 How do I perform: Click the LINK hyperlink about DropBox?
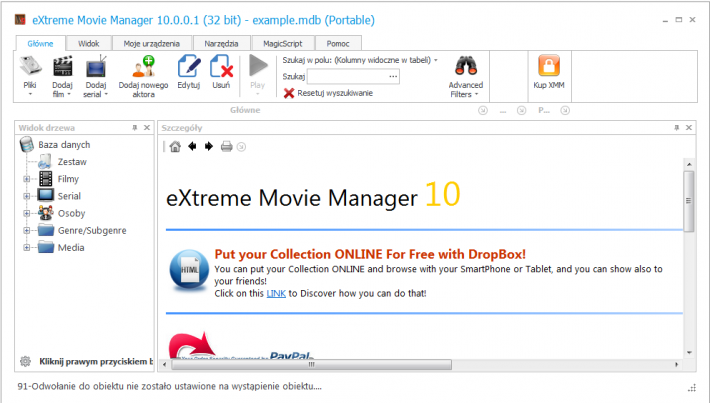pos(276,293)
